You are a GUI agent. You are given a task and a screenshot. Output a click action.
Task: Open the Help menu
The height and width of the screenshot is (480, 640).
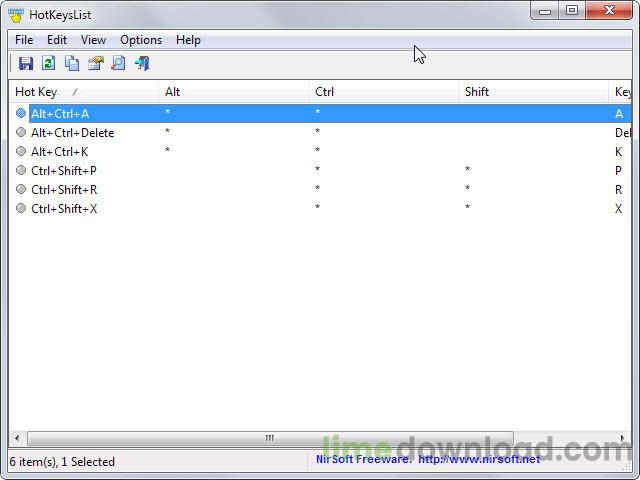click(188, 40)
